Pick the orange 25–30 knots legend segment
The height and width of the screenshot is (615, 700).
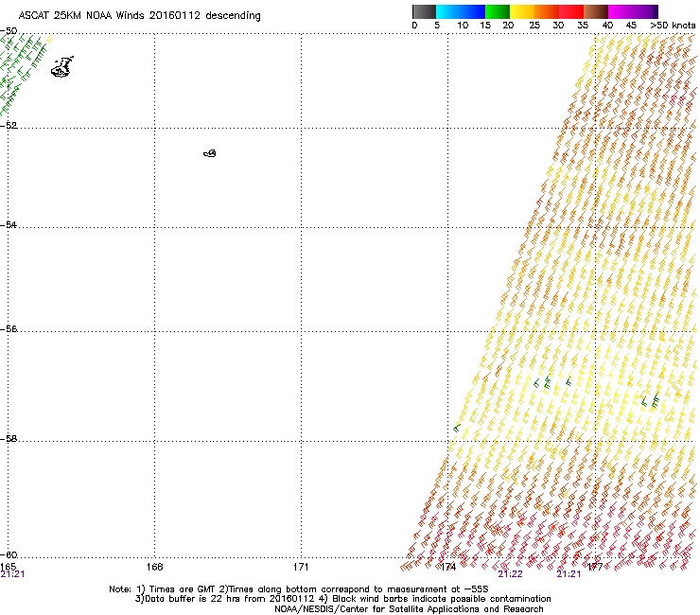[547, 11]
